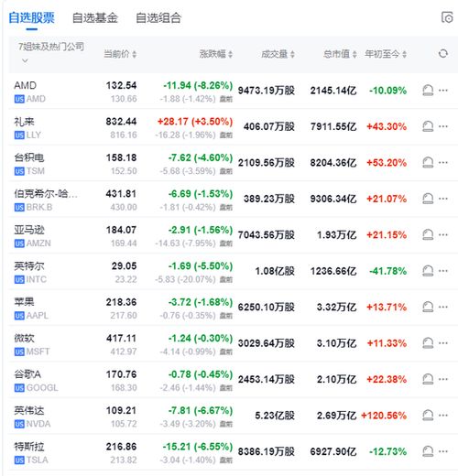Image resolution: width=458 pixels, height=476 pixels.
Task: Set alert bell for 谷歌A GOOGL
Action: pos(428,379)
